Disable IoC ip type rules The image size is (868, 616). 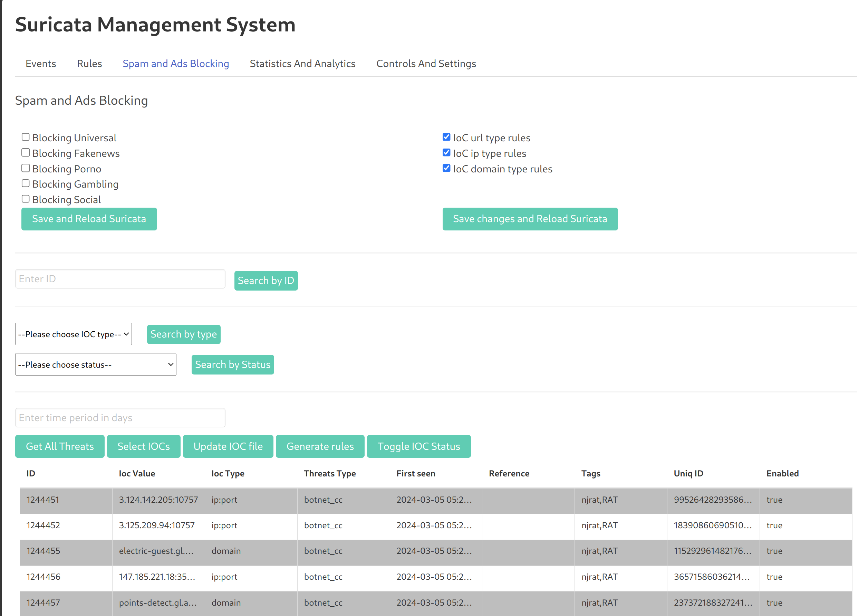(x=446, y=152)
